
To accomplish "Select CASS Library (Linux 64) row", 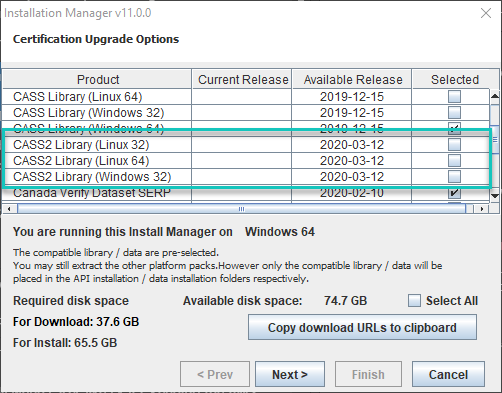I will [246, 97].
